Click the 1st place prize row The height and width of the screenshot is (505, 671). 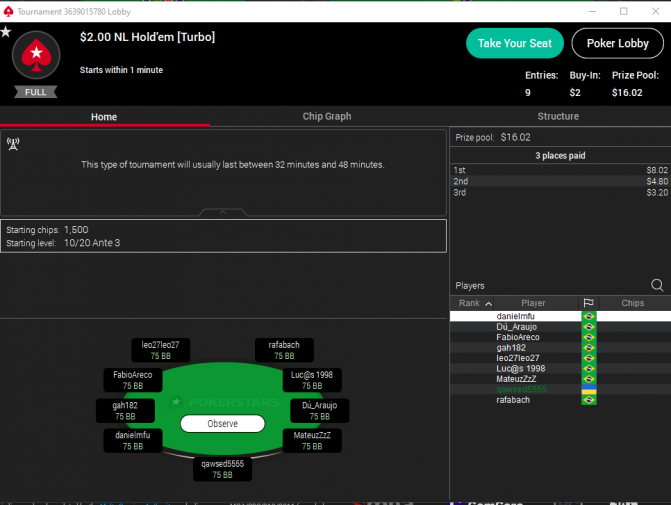[560, 170]
